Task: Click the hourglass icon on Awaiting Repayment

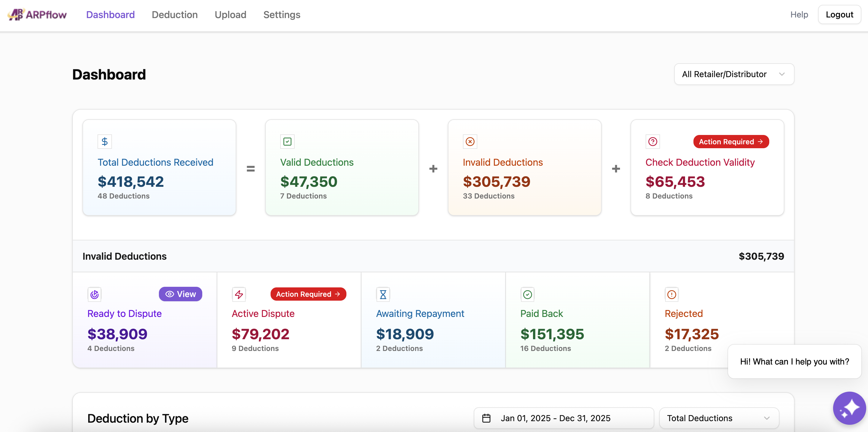Action: (383, 294)
